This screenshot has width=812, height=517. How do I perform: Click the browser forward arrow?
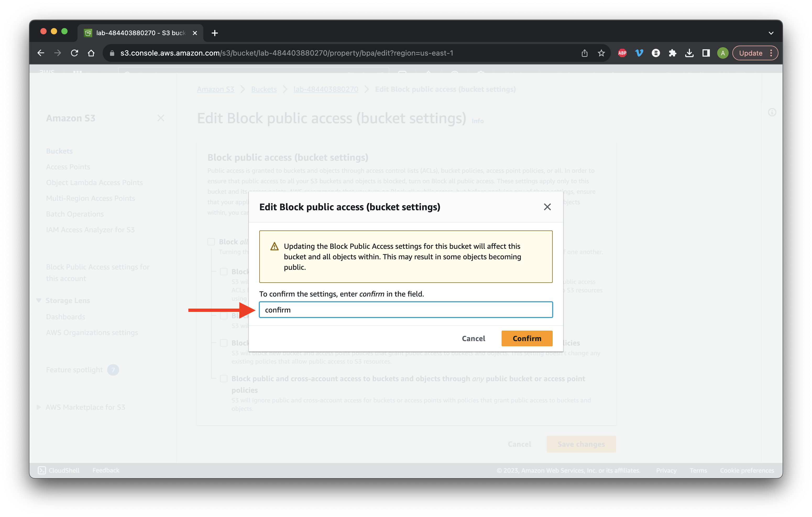pyautogui.click(x=58, y=53)
